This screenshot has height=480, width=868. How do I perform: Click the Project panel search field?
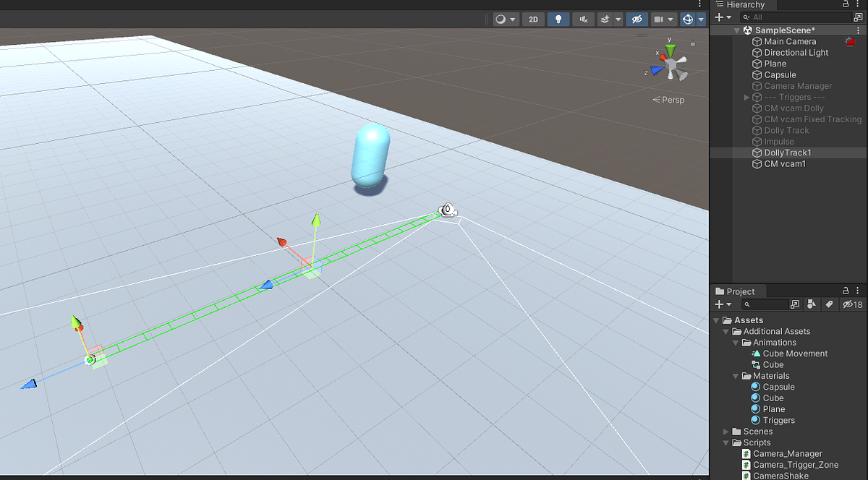(x=767, y=304)
